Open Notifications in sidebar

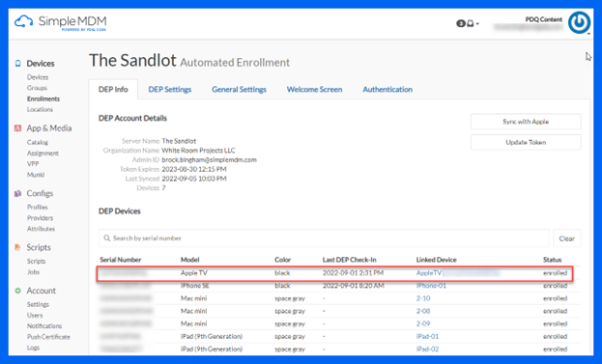click(x=44, y=326)
